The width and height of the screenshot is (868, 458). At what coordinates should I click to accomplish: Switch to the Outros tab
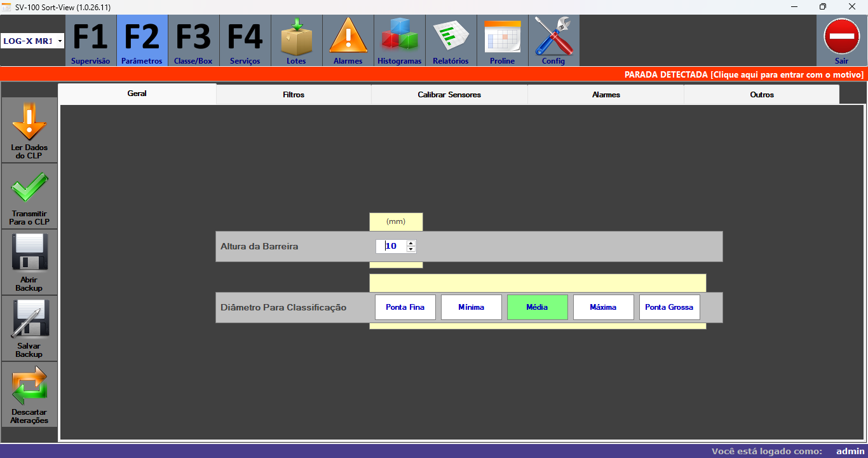pyautogui.click(x=762, y=94)
